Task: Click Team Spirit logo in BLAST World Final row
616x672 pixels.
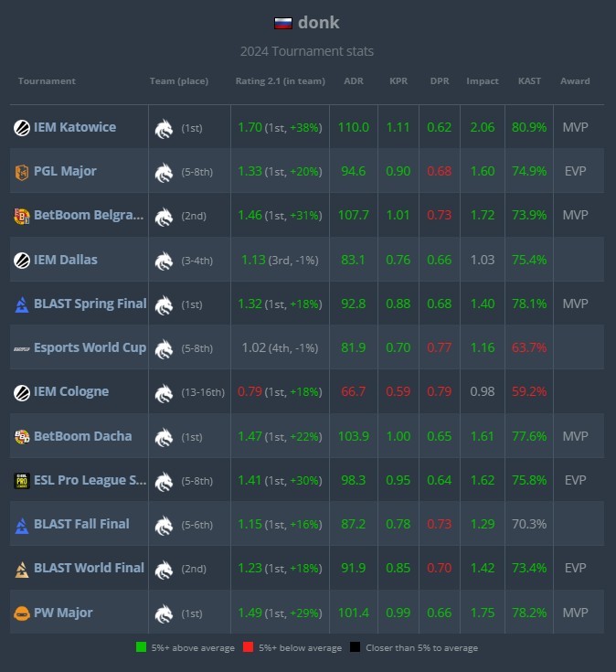Action: 164,570
